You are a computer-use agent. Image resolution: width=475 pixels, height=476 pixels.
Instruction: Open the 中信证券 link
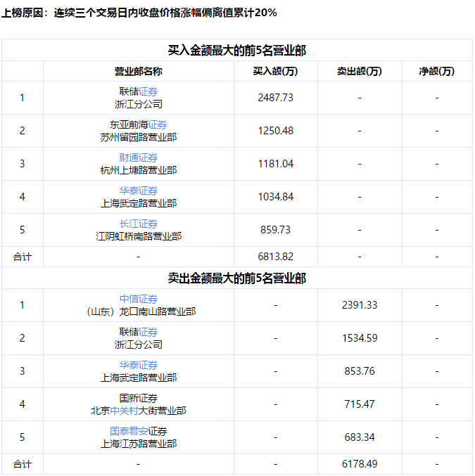(x=139, y=299)
